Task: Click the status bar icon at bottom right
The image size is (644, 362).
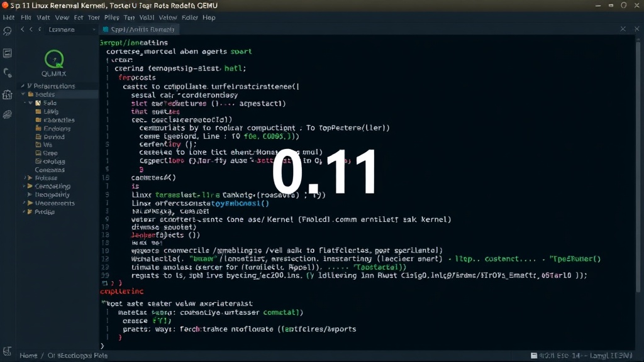Action: point(533,356)
